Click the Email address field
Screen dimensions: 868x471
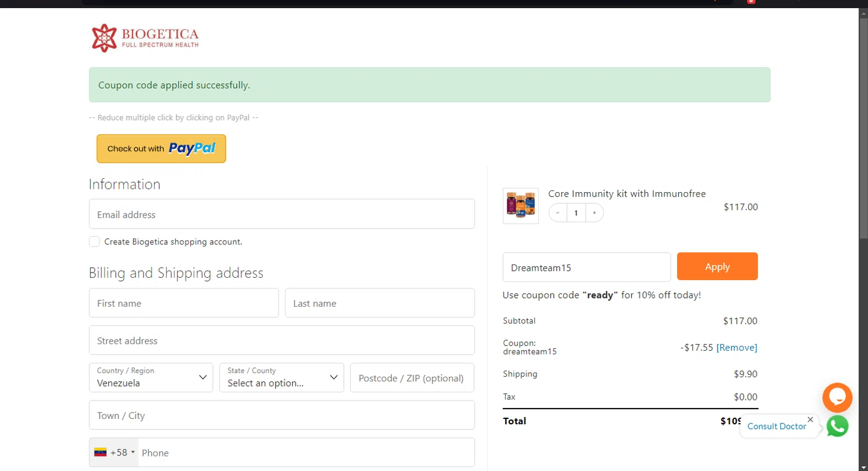tap(282, 214)
